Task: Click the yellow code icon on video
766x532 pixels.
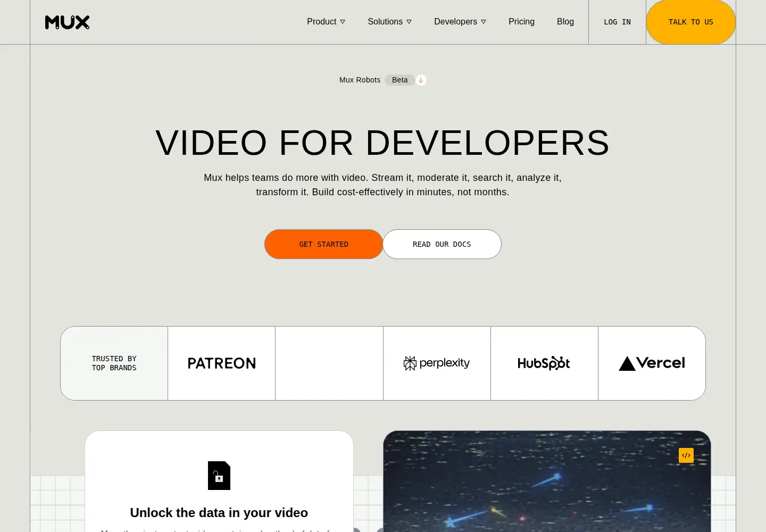Action: 686,455
